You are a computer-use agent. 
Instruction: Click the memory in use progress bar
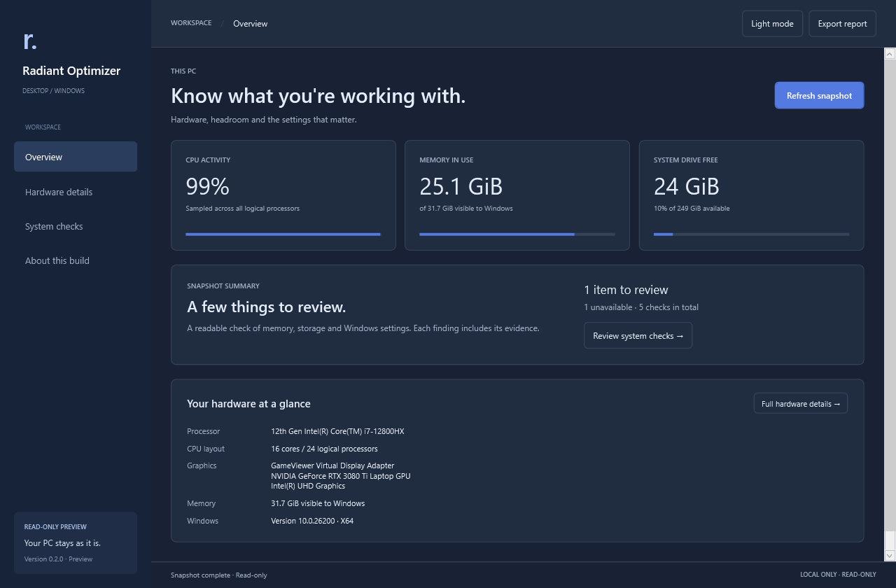[x=517, y=234]
